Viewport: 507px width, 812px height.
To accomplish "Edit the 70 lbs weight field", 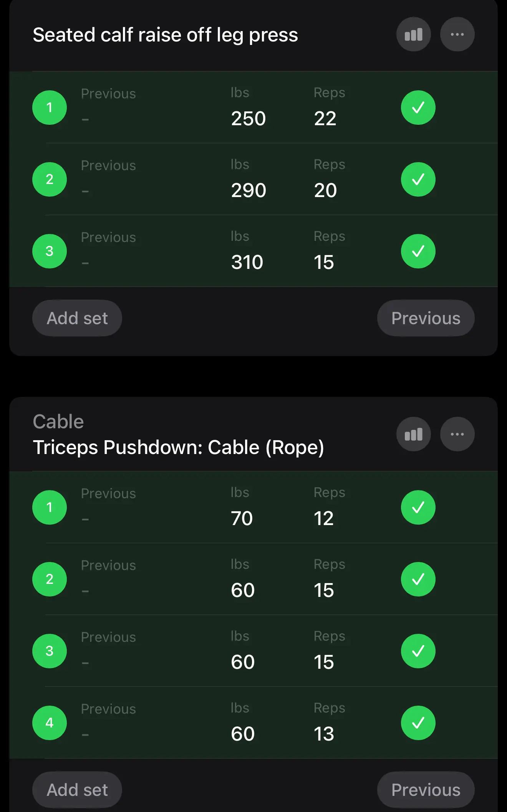I will [x=242, y=518].
